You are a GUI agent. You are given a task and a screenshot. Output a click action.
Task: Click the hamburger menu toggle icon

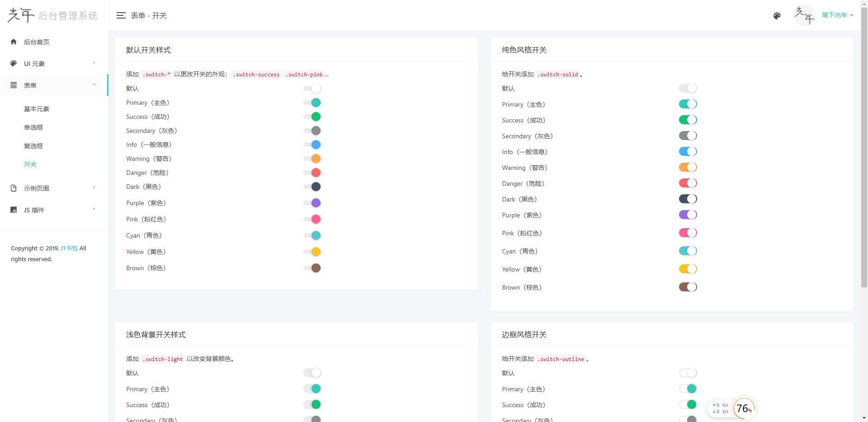click(121, 16)
